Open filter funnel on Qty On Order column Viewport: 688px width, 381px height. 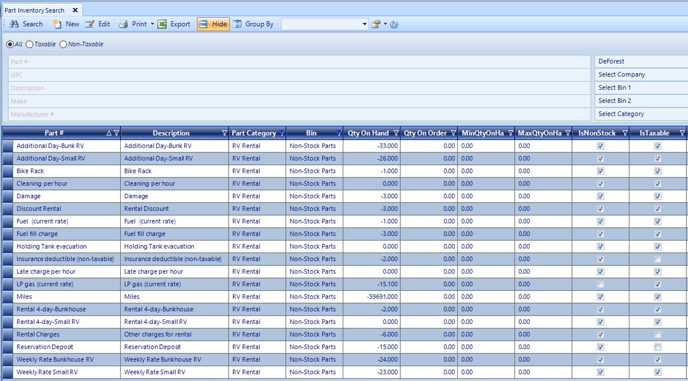[x=453, y=133]
